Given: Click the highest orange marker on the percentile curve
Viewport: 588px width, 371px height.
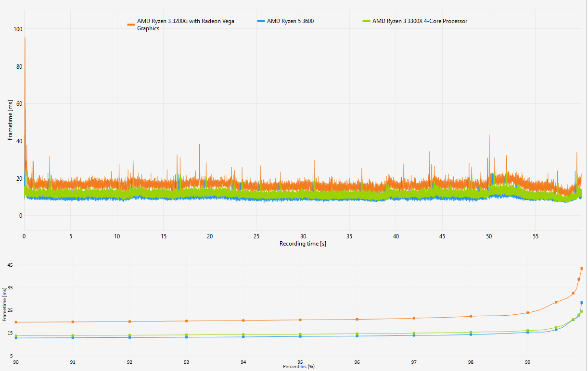Looking at the screenshot, I should (x=582, y=269).
